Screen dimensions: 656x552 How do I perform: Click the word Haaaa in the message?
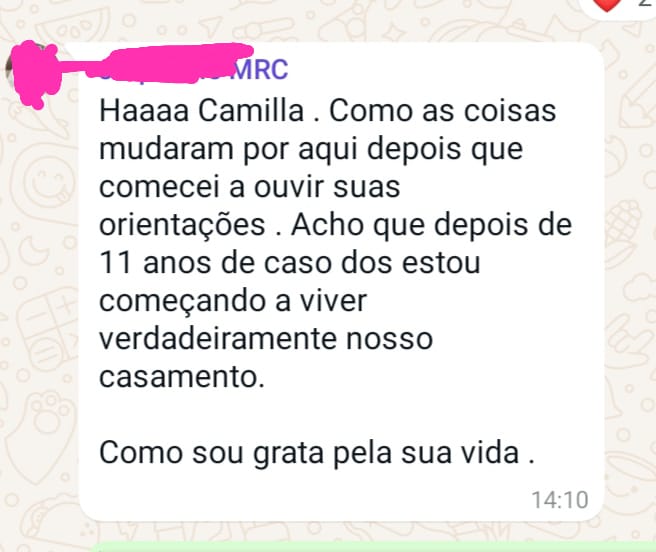click(144, 111)
